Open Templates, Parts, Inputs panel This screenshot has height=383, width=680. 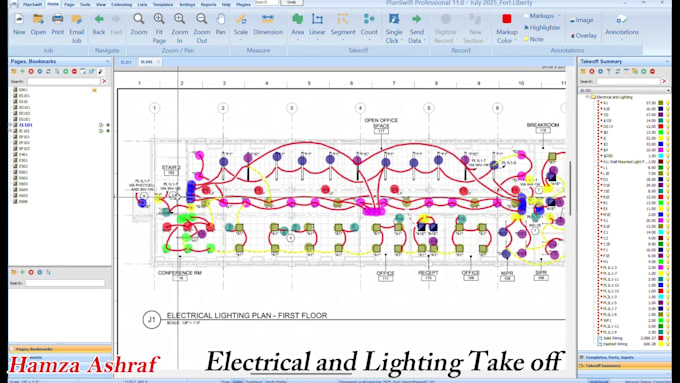pyautogui.click(x=624, y=357)
